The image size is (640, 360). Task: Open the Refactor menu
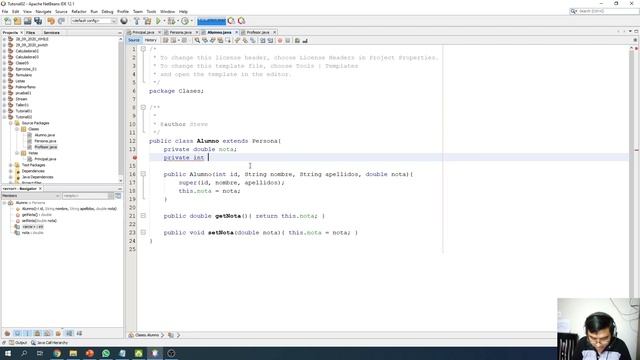tap(79, 11)
